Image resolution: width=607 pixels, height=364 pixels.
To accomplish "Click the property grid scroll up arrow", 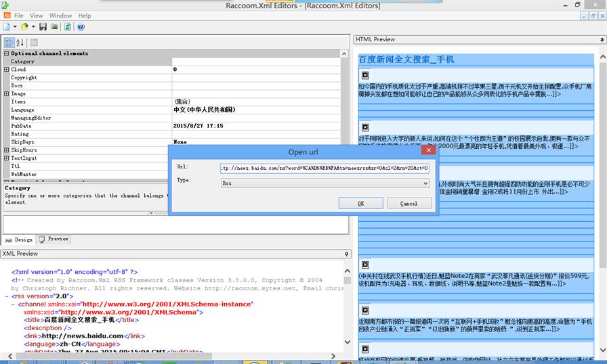I will coord(344,53).
